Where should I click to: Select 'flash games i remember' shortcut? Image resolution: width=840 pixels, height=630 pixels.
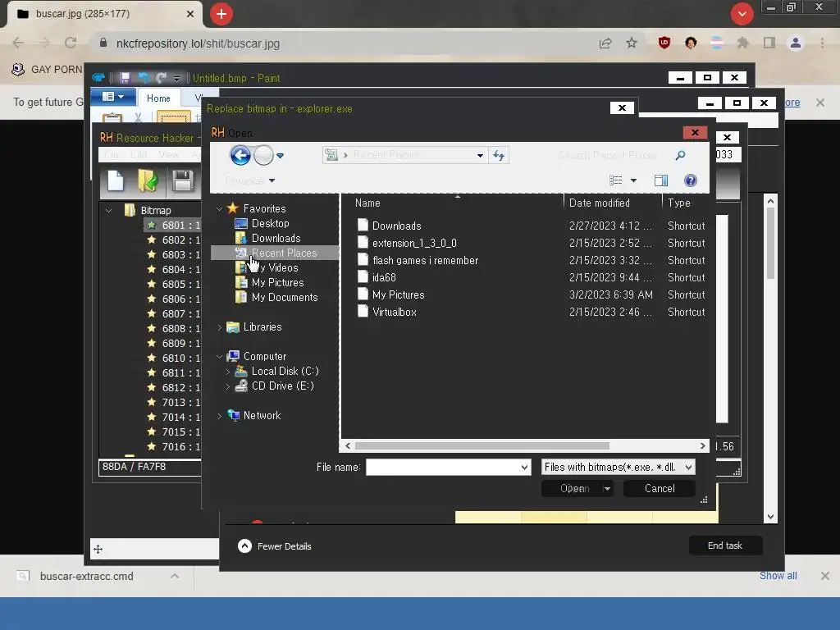point(425,260)
